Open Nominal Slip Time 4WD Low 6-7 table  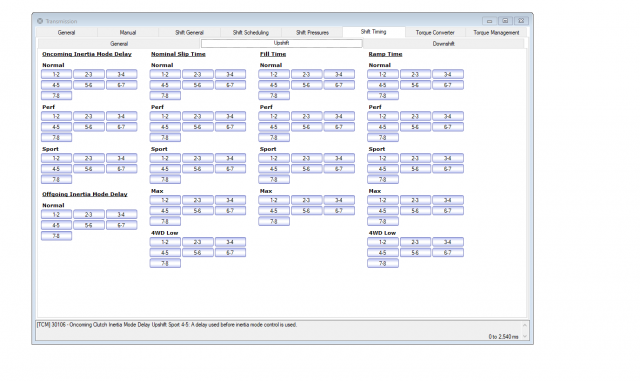pos(230,252)
